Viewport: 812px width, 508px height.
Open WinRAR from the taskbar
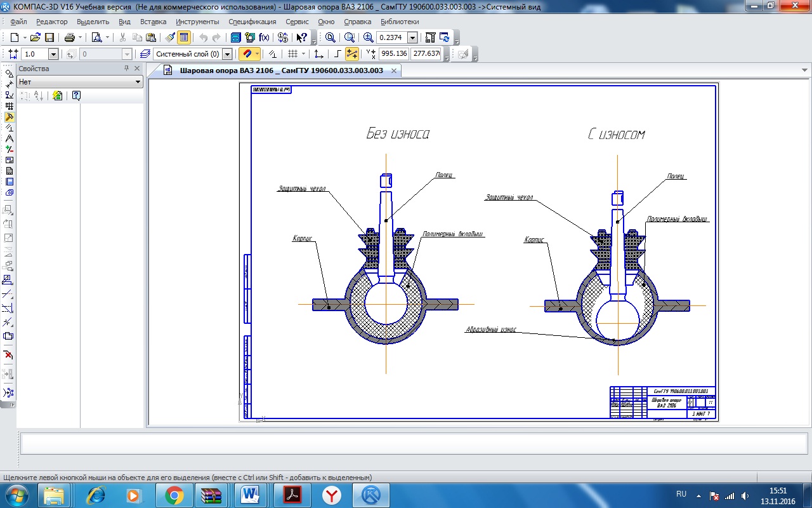pyautogui.click(x=210, y=495)
